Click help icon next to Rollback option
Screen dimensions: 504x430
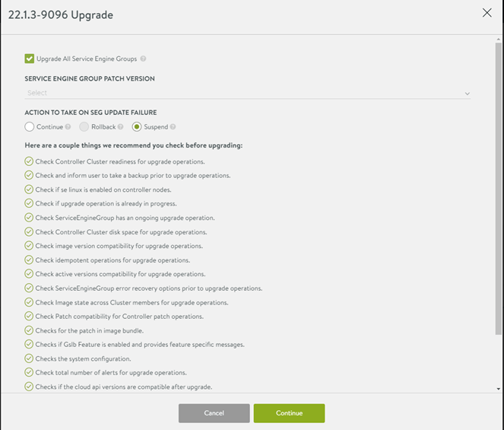121,127
